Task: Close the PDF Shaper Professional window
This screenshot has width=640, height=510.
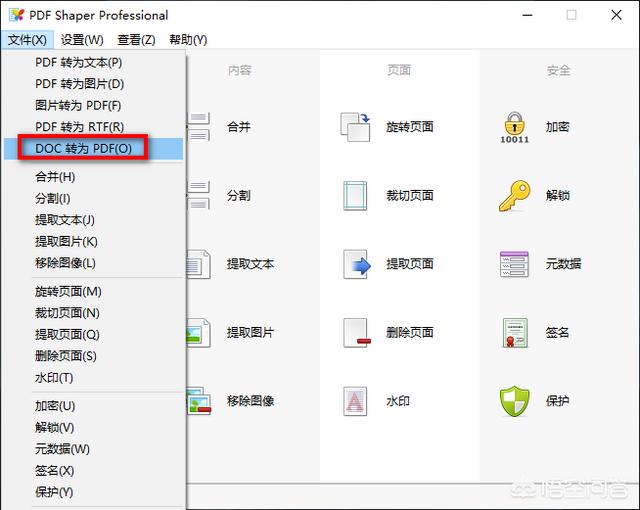Action: coord(616,15)
